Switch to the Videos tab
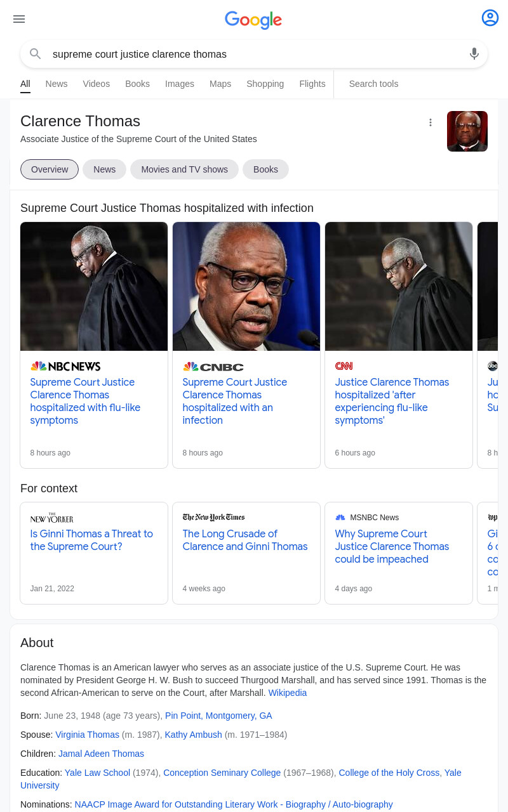 tap(97, 84)
